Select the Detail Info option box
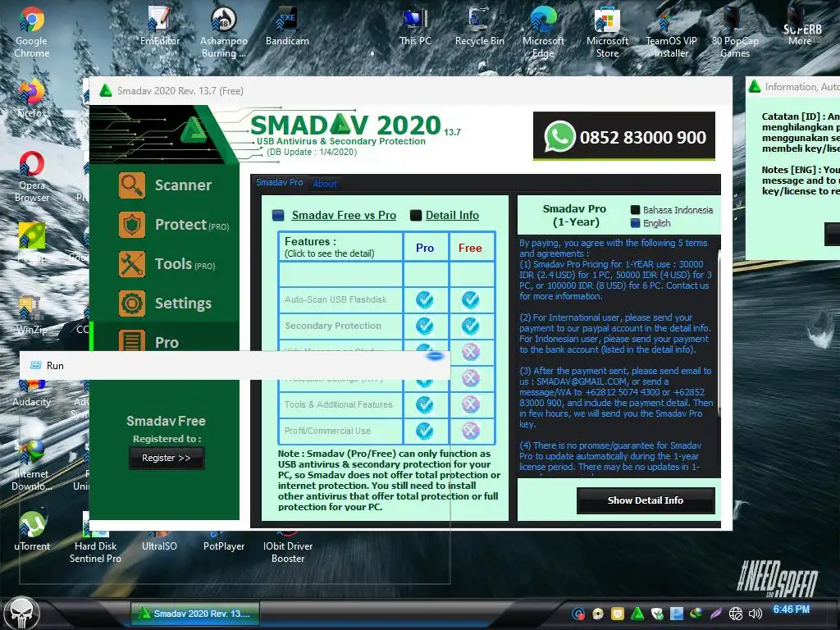 click(416, 216)
